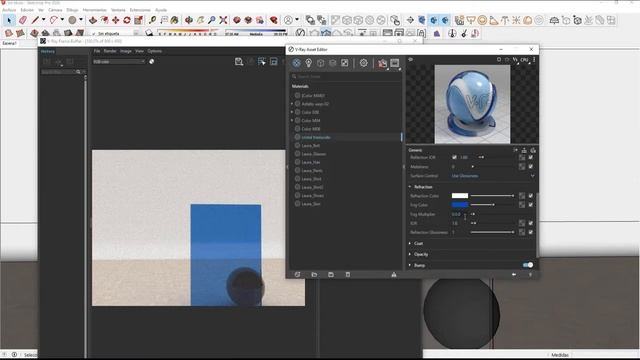Screen dimensions: 640x360
Task: Open the Cámara menu
Action: (55, 10)
